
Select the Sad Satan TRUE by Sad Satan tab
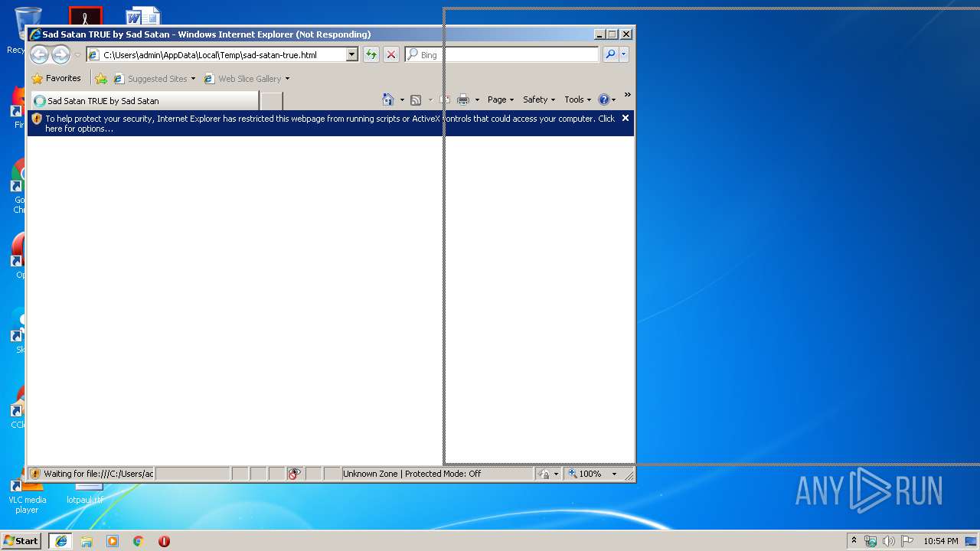tap(144, 101)
